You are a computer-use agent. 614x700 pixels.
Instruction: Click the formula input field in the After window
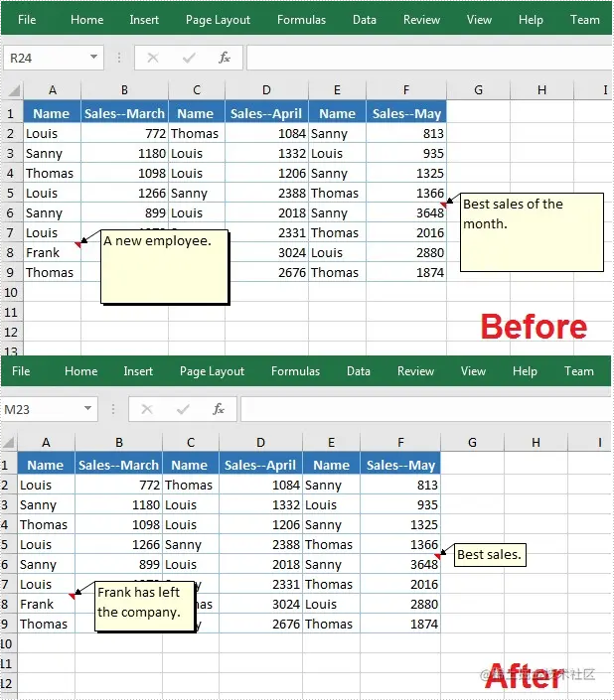[426, 409]
